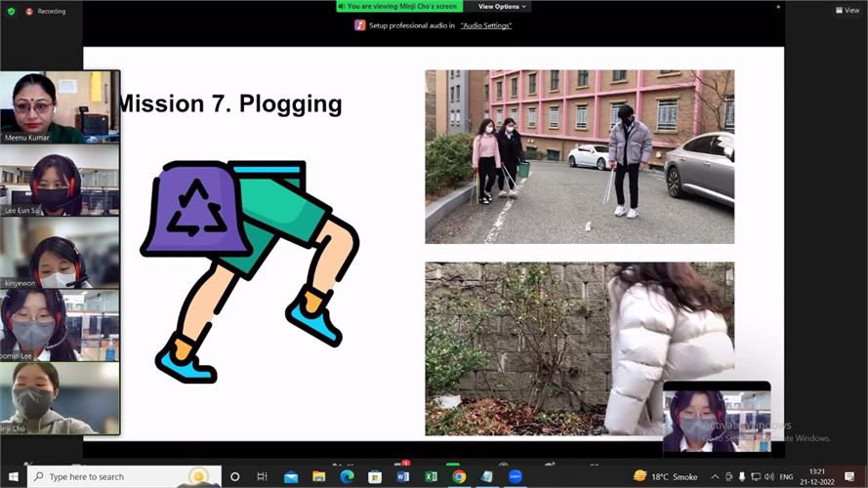The width and height of the screenshot is (868, 488).
Task: Open the View Options dropdown
Action: pos(503,6)
